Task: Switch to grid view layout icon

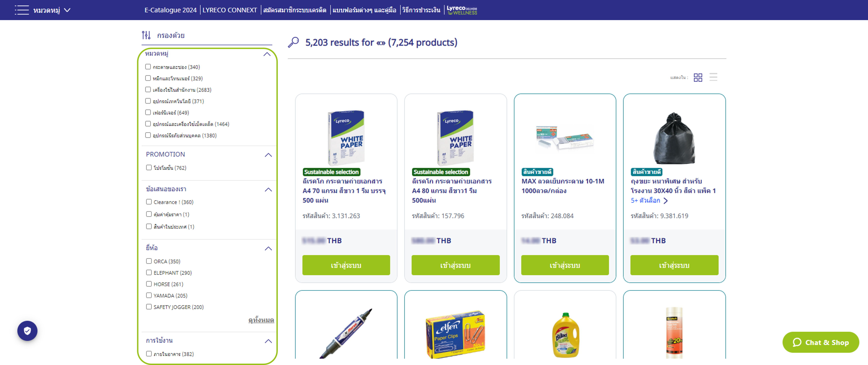Action: coord(698,77)
